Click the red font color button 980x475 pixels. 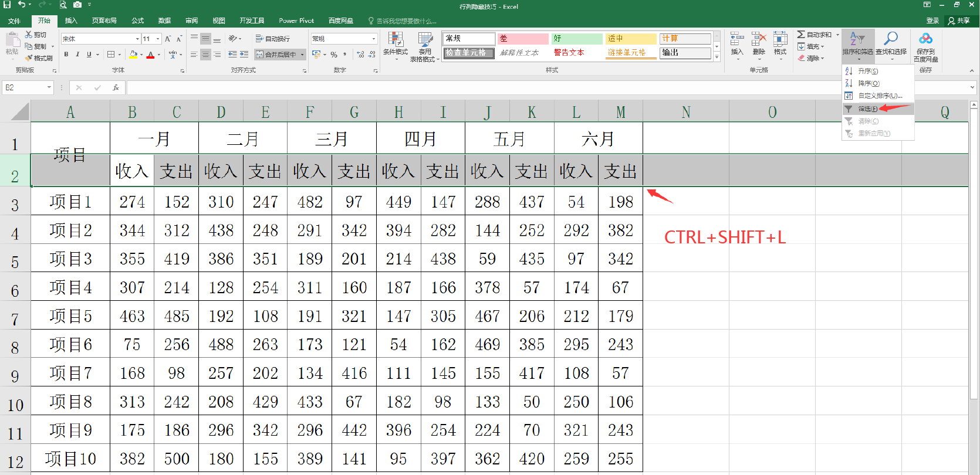click(x=150, y=55)
